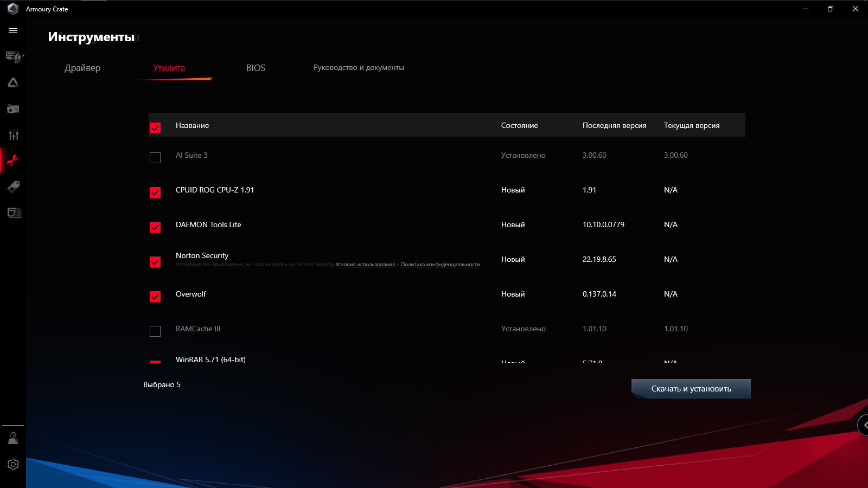Select the wrench Tools icon in sidebar
The width and height of the screenshot is (868, 488).
click(x=13, y=160)
